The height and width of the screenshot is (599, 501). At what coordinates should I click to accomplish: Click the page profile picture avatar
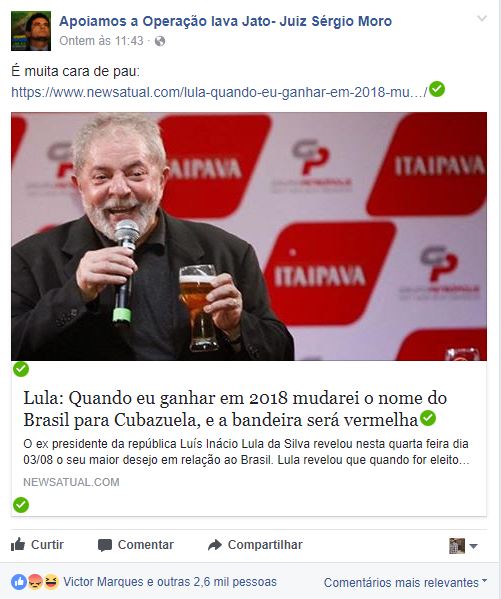(31, 31)
